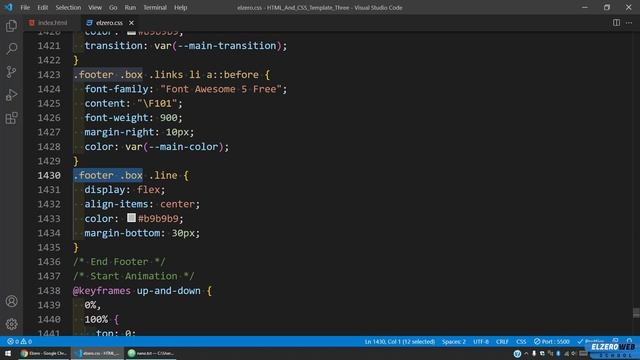640x360 pixels.
Task: Click '.footer .box .links li a::before {' line
Action: pos(171,75)
